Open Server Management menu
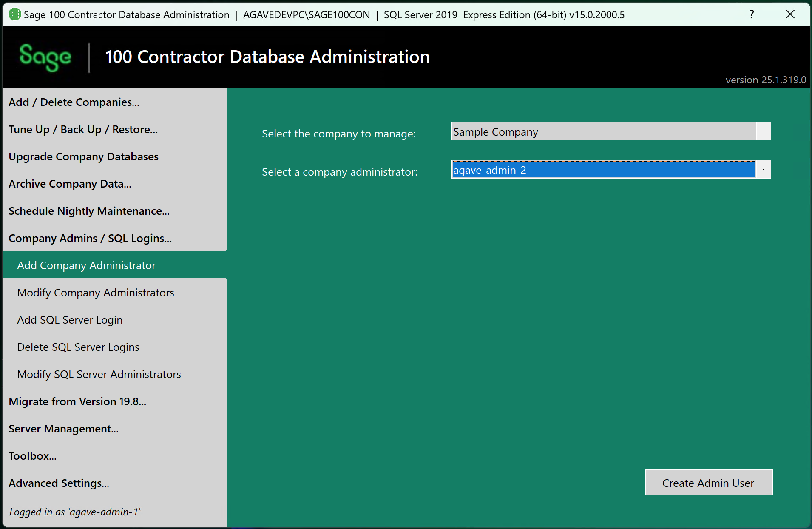The image size is (812, 529). [64, 429]
